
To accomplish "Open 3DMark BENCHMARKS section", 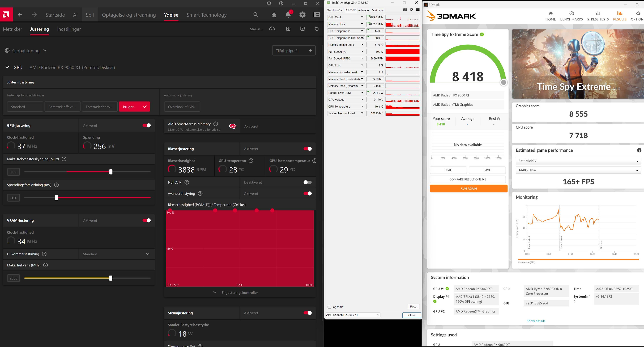I will [x=572, y=16].
